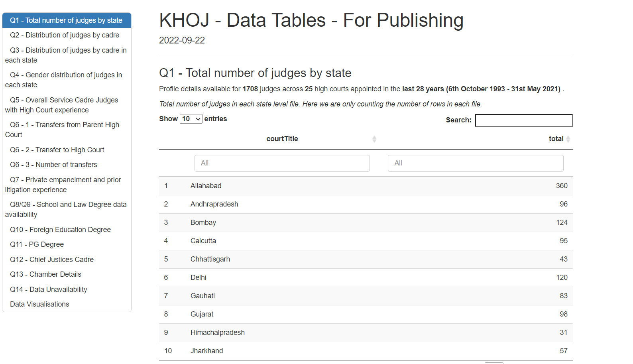
Task: Click the Search input box
Action: pyautogui.click(x=524, y=120)
